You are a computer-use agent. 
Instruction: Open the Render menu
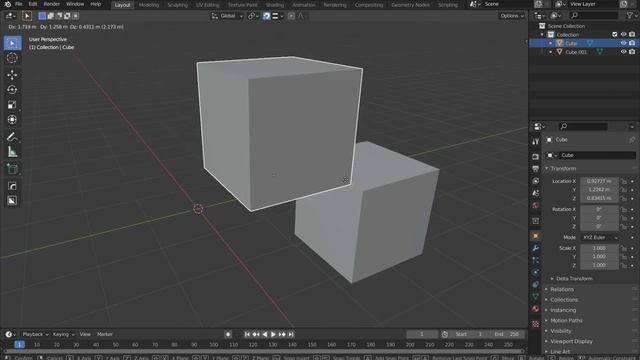(51, 4)
